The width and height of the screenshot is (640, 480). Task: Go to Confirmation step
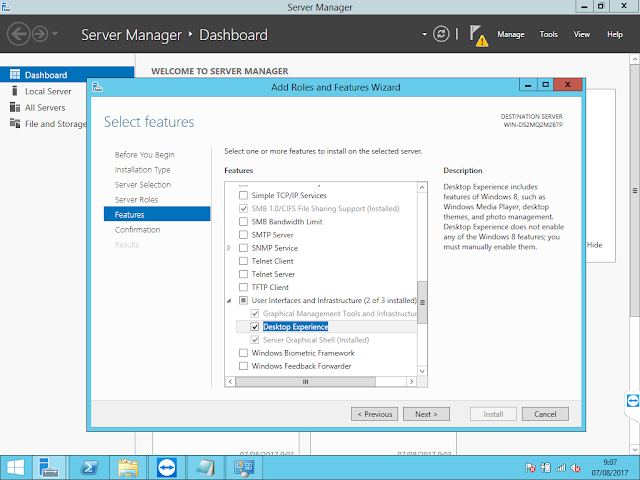(137, 230)
